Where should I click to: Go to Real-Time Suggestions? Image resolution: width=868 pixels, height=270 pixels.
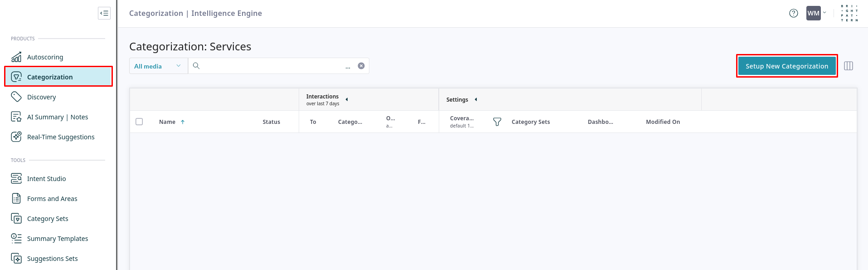coord(61,137)
